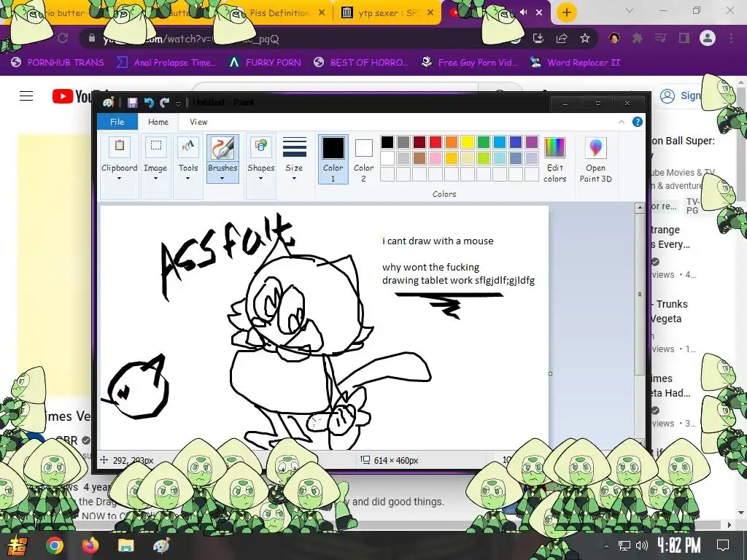Pick the green palette color
Viewport: 747px width, 560px height.
click(x=484, y=142)
